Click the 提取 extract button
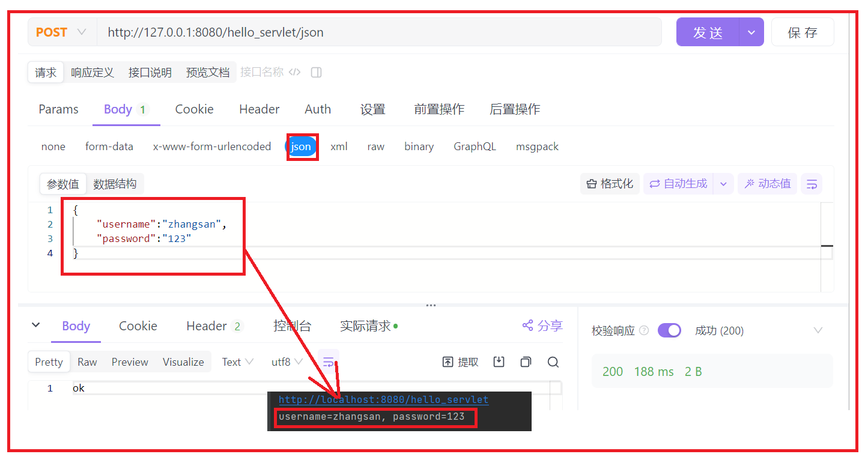The height and width of the screenshot is (460, 868). (x=461, y=362)
